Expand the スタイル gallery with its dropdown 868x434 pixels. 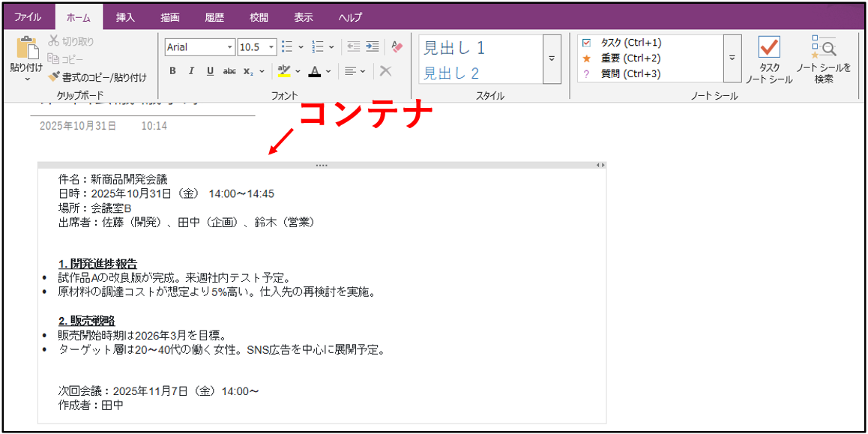pyautogui.click(x=552, y=60)
